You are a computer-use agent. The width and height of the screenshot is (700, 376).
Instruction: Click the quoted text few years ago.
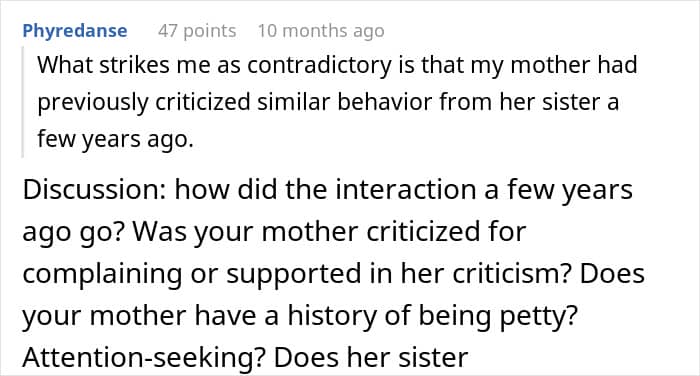click(x=115, y=139)
